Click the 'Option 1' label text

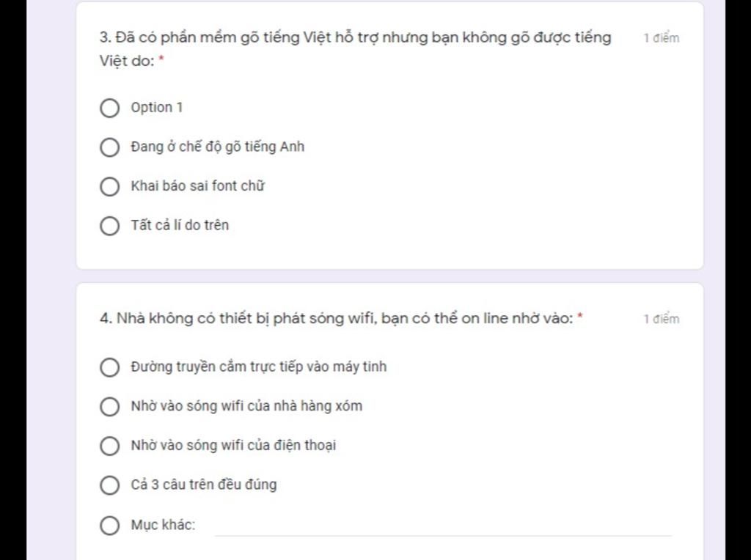pos(157,108)
